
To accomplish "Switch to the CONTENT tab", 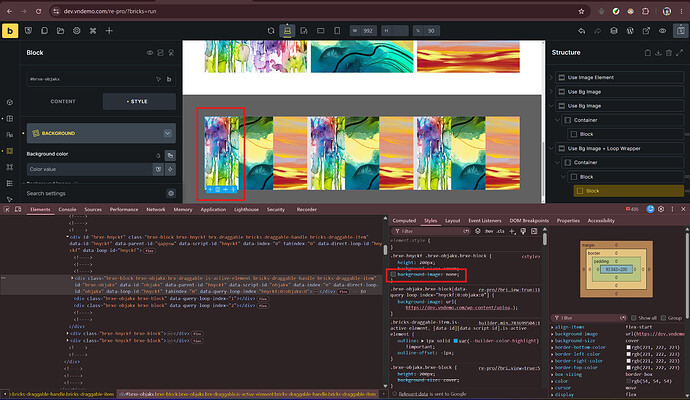I will pos(63,102).
